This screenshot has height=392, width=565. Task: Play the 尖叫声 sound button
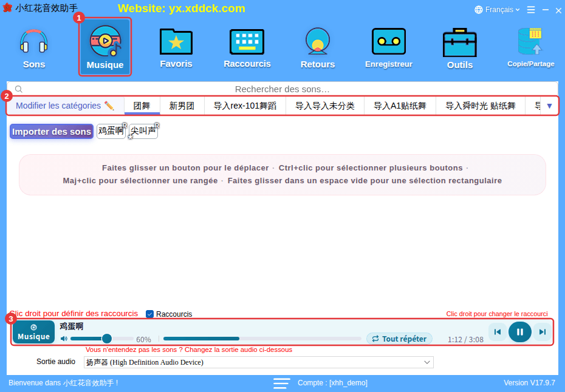tap(143, 131)
